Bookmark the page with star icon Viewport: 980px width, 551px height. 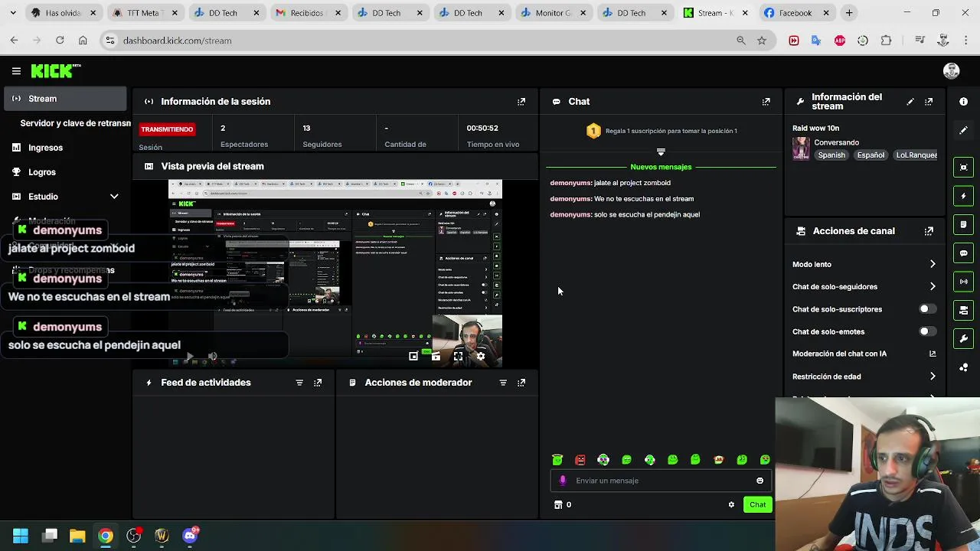tap(762, 41)
